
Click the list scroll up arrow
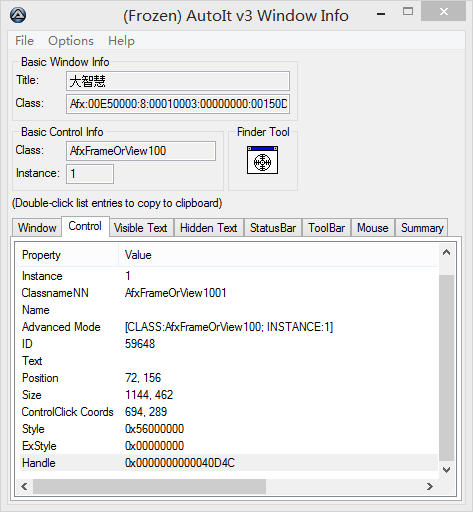coord(446,253)
